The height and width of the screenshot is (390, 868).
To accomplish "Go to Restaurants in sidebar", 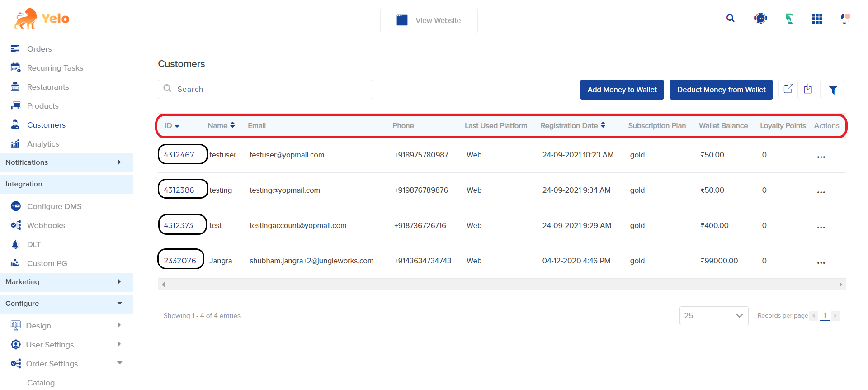I will click(x=48, y=87).
